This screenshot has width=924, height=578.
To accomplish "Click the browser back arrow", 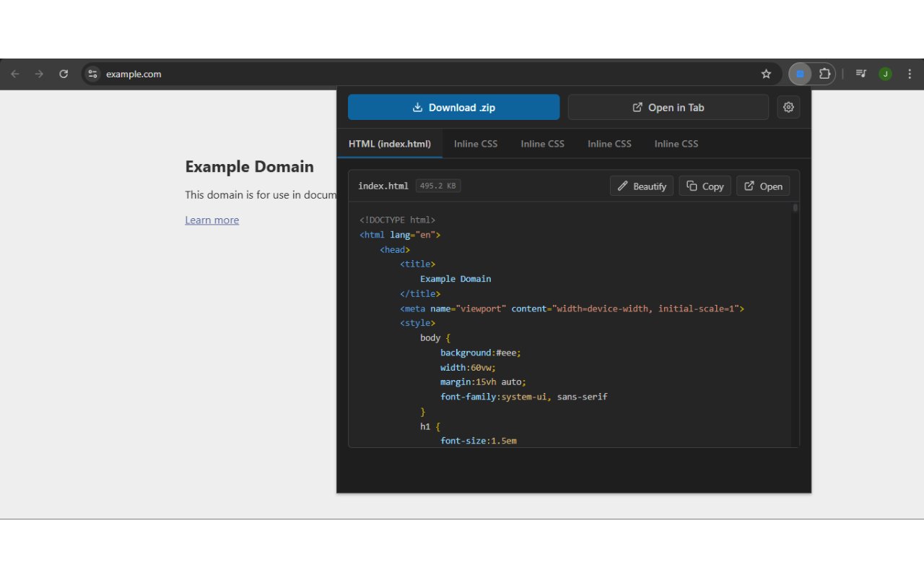I will [15, 74].
